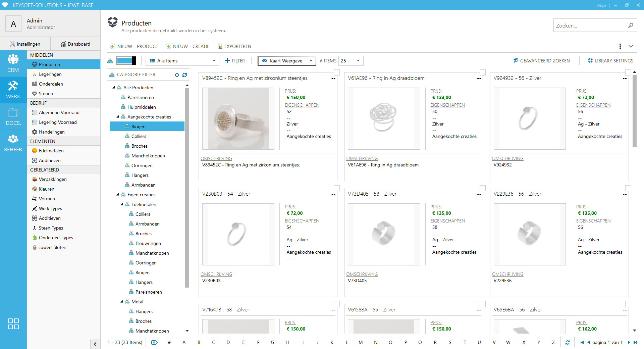This screenshot has height=349, width=644.
Task: Click the EXPORTEREN button
Action: click(x=234, y=46)
